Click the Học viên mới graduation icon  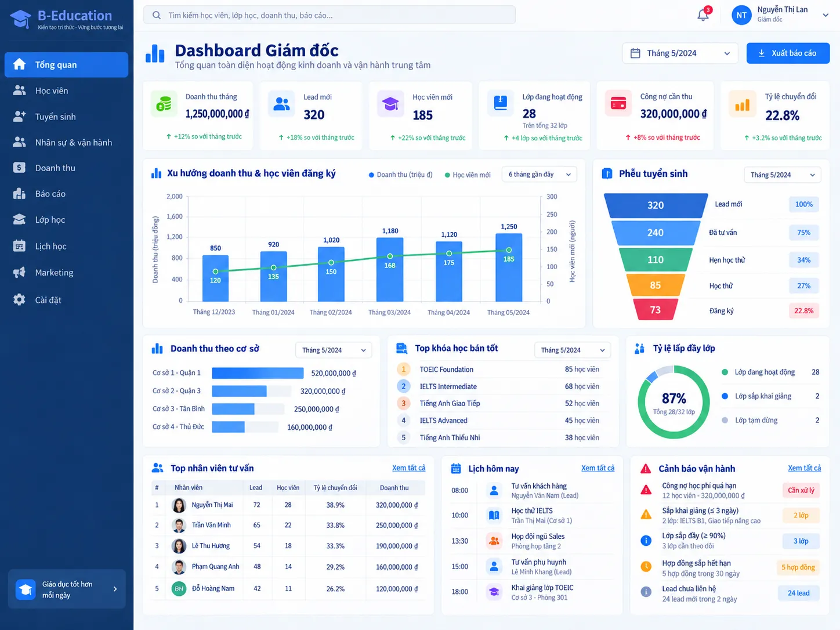[390, 104]
